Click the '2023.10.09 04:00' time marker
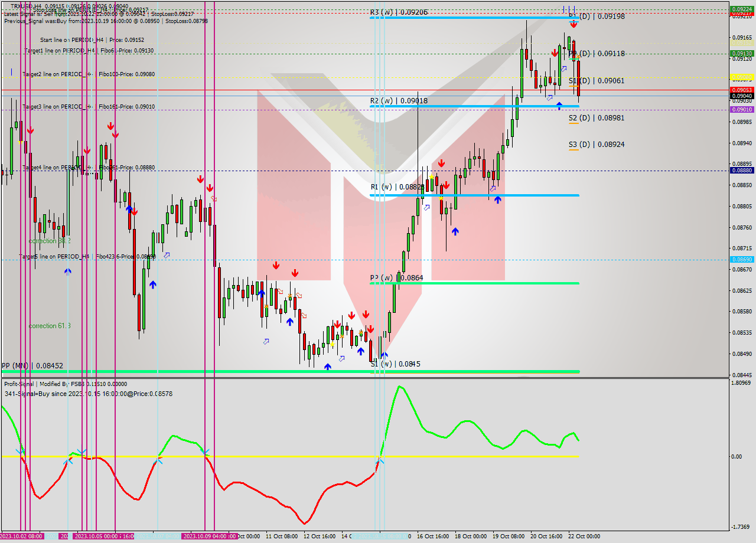Viewport: 756px width, 543px height. point(205,536)
